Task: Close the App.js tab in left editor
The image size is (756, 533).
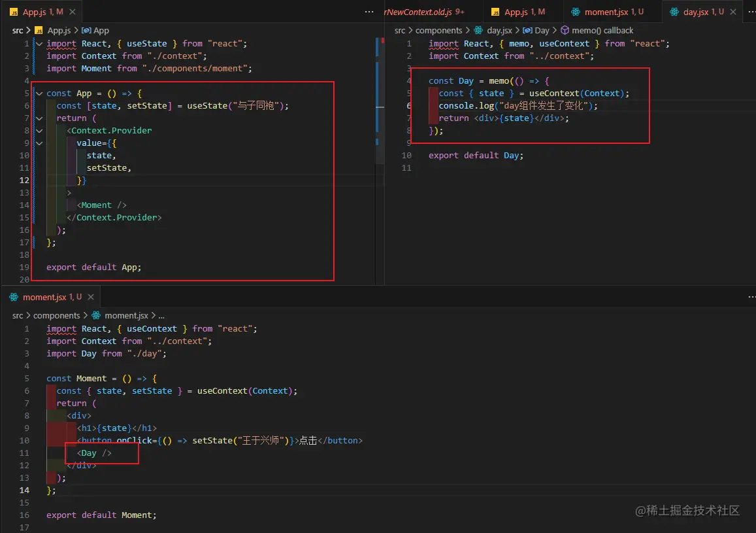Action: (x=73, y=12)
